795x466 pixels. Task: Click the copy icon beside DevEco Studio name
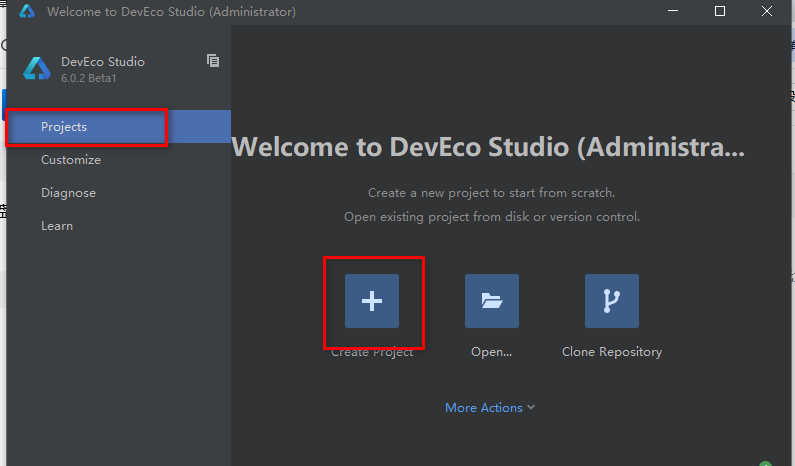[213, 61]
